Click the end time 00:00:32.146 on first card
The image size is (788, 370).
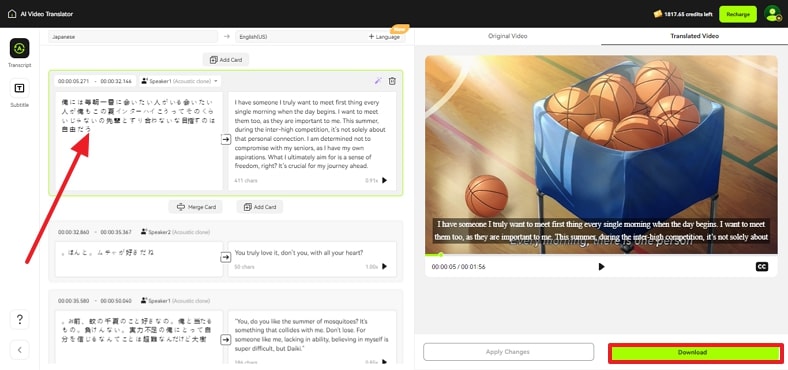coord(116,81)
